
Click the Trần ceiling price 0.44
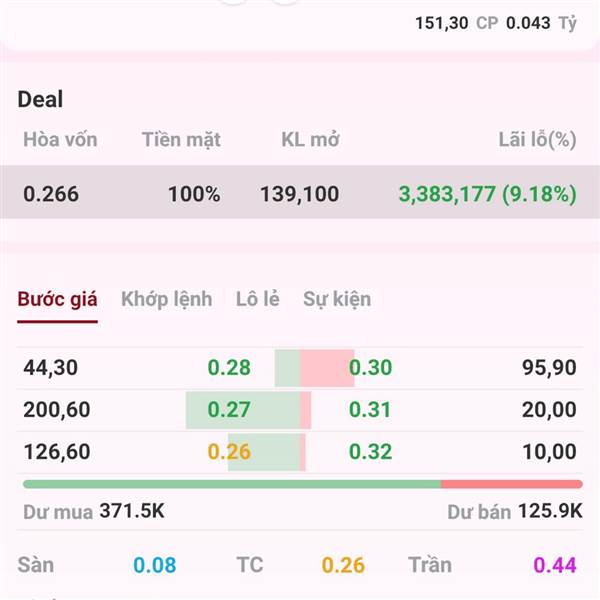pos(555,565)
